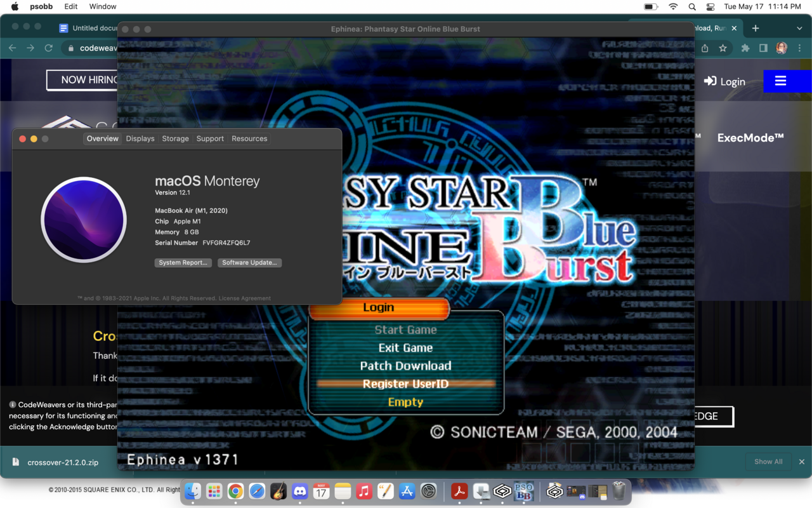Choose Exit Game in the menu

405,348
